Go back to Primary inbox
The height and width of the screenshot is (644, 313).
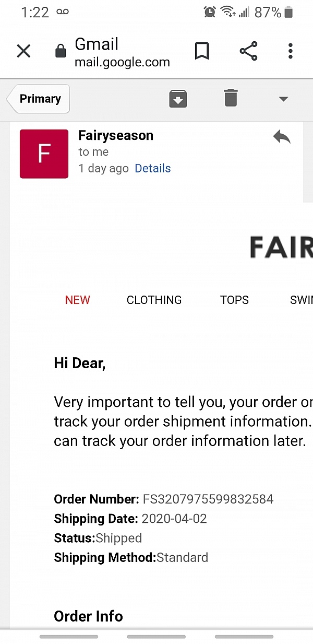pos(38,99)
